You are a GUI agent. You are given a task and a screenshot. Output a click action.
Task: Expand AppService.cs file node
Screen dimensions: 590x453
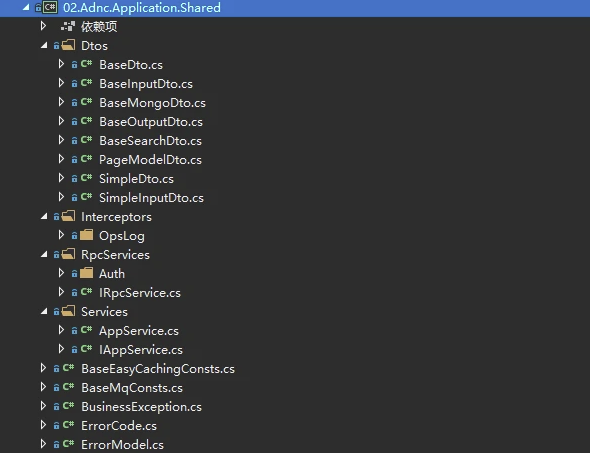61,330
